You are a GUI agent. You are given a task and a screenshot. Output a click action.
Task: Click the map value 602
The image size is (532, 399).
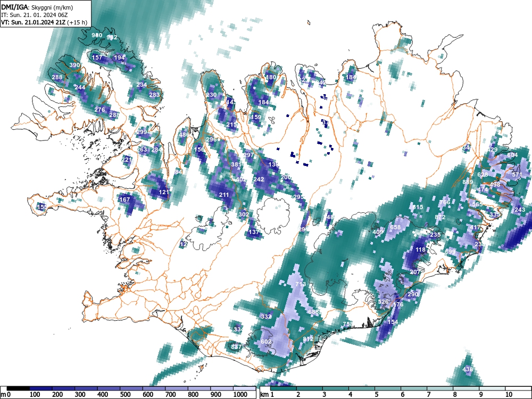[267, 342]
